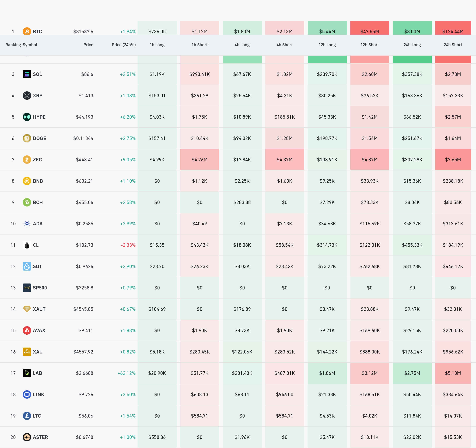Select BCH 4h Long value $283.88
Image resolution: width=476 pixels, height=448 pixels.
(242, 202)
